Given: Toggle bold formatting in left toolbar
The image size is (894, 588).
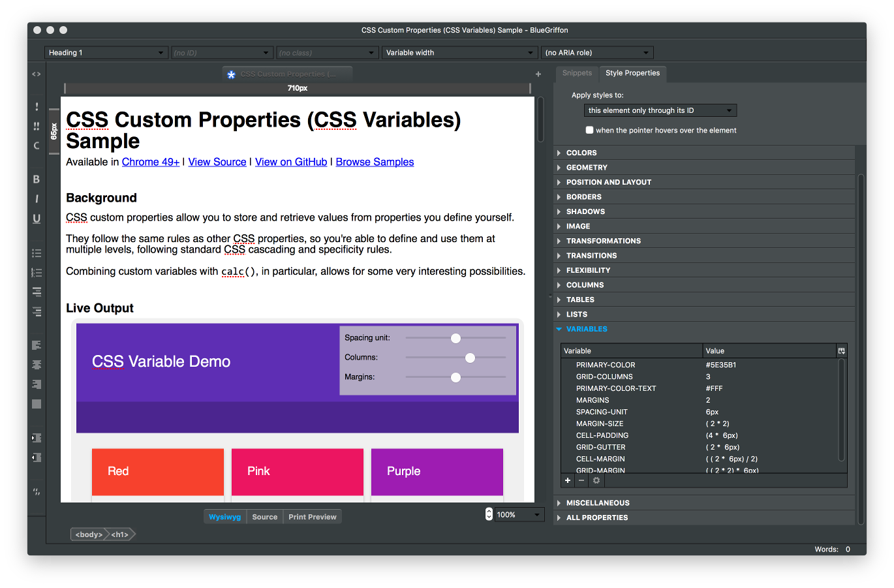Looking at the screenshot, I should coord(37,179).
